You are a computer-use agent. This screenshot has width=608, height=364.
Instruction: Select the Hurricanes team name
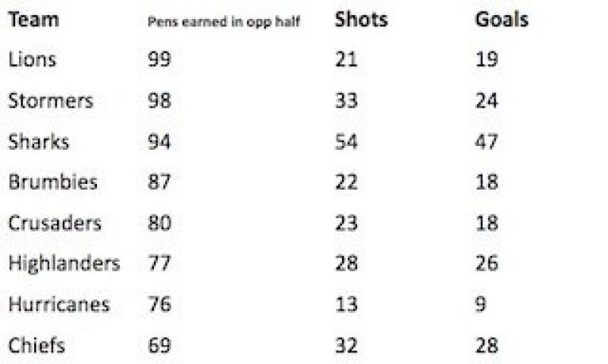59,305
